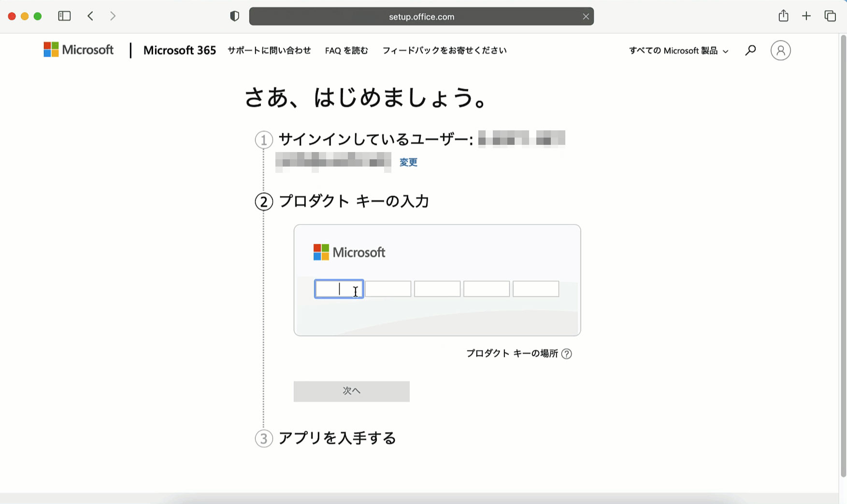Click the question mark help icon
This screenshot has width=847, height=504.
point(567,354)
